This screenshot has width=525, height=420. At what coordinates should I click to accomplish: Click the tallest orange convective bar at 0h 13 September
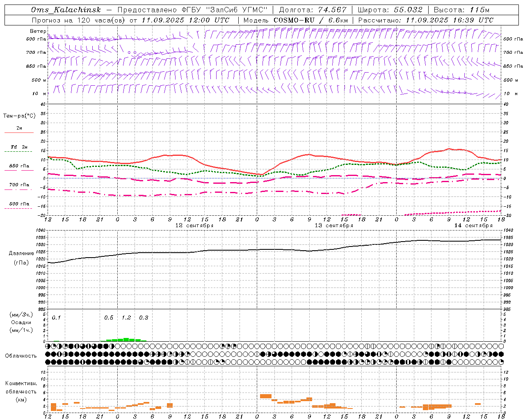(x=266, y=396)
